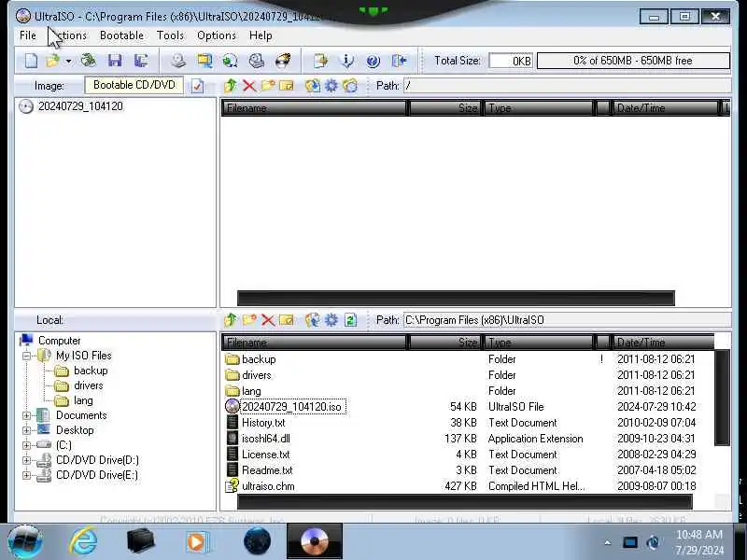747x560 pixels.
Task: Click the Convert image folder icon
Action: [x=204, y=61]
